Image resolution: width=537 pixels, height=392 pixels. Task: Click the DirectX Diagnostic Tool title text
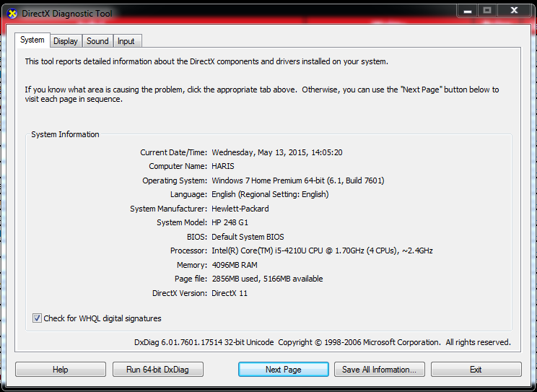67,14
